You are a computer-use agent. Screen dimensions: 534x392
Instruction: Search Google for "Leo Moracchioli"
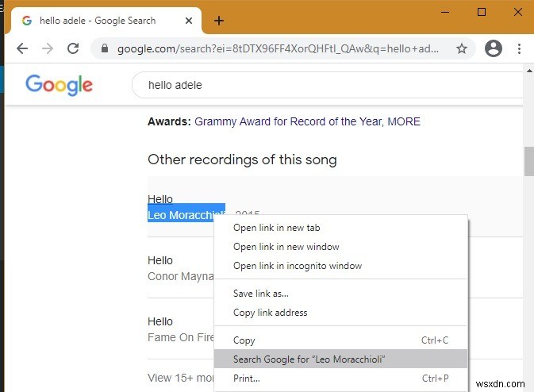tap(309, 359)
